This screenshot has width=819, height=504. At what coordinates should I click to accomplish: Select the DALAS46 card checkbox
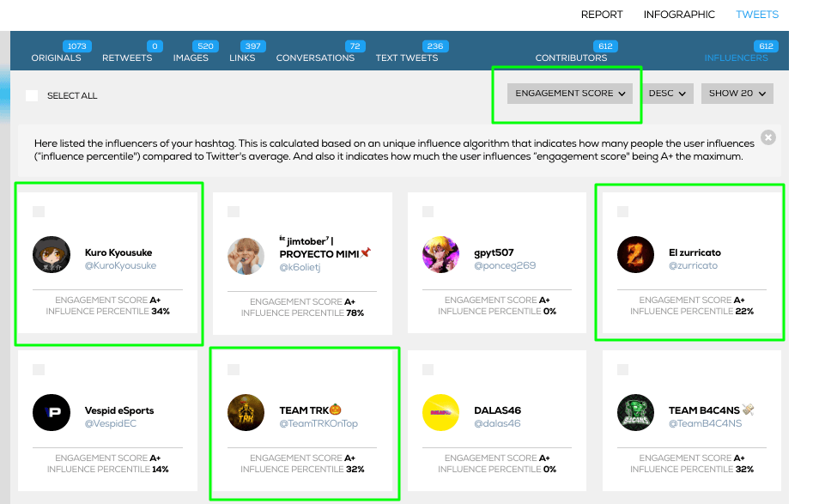coord(428,370)
